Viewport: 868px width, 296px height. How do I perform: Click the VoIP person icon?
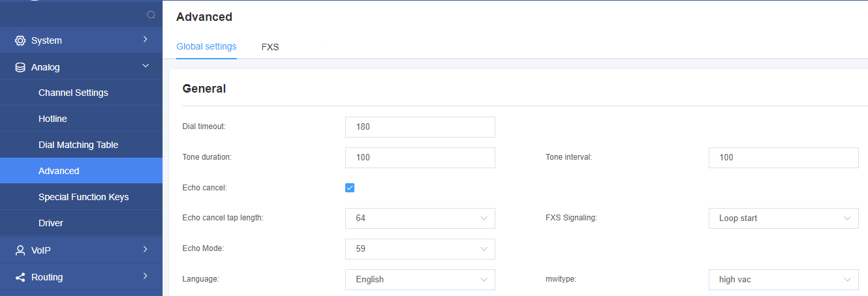pos(20,250)
